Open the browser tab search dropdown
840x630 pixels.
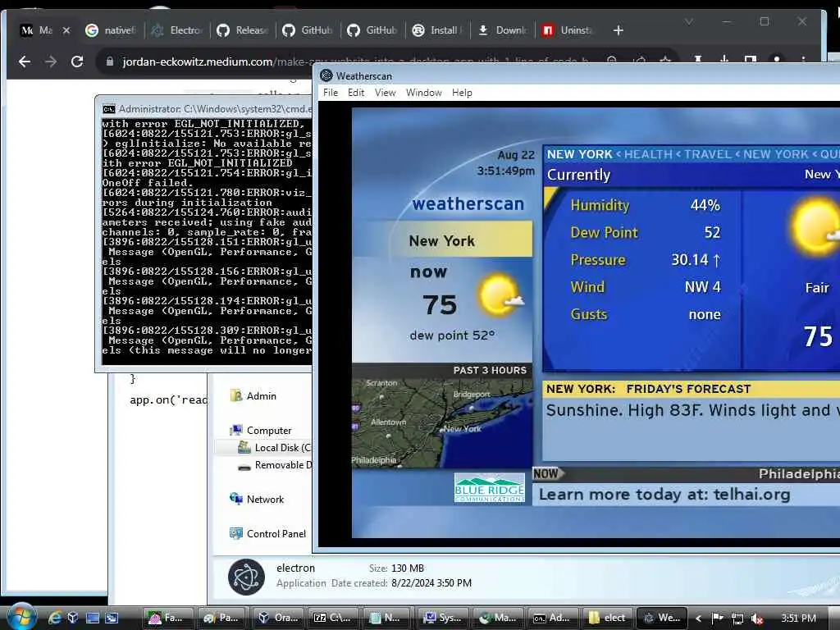pyautogui.click(x=689, y=21)
